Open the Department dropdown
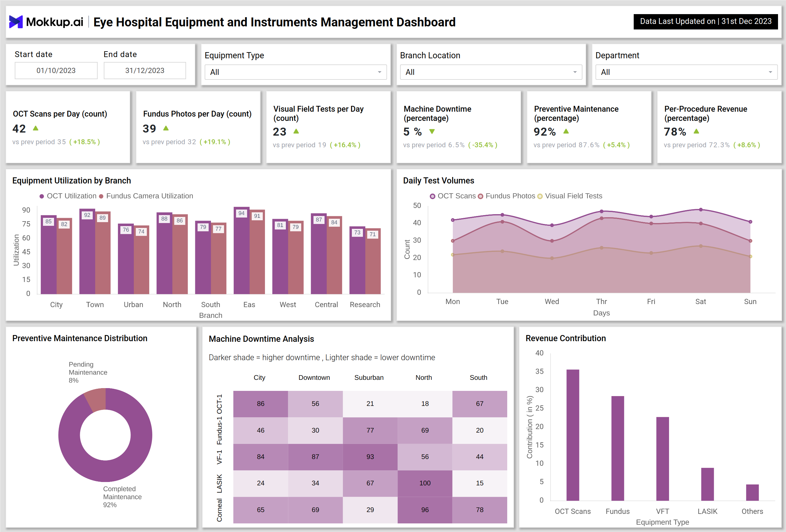Image resolution: width=786 pixels, height=532 pixels. pos(686,72)
